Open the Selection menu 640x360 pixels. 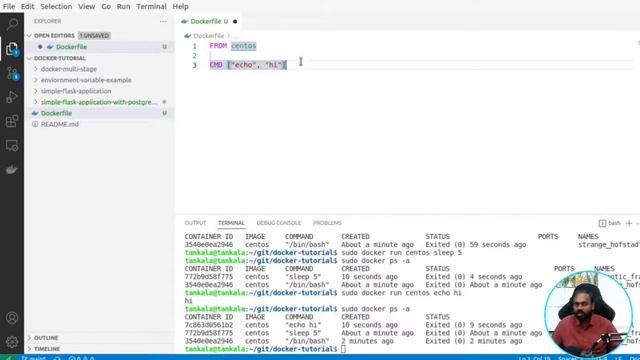point(56,7)
